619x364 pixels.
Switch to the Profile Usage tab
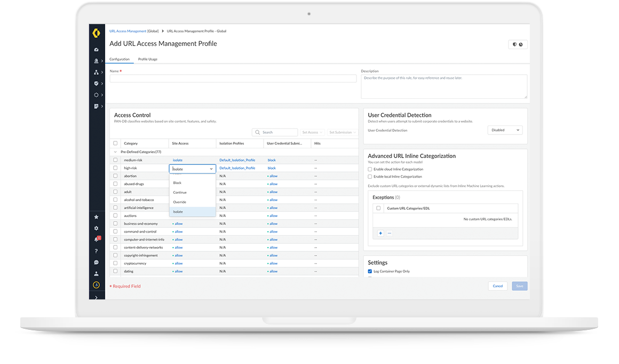pos(148,59)
